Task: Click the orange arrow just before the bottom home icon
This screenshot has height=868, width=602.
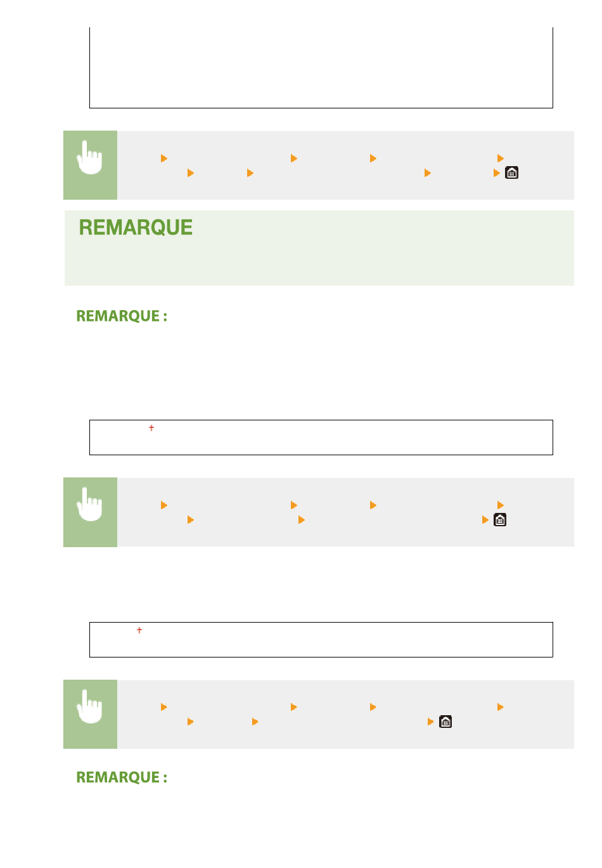Action: pyautogui.click(x=431, y=722)
